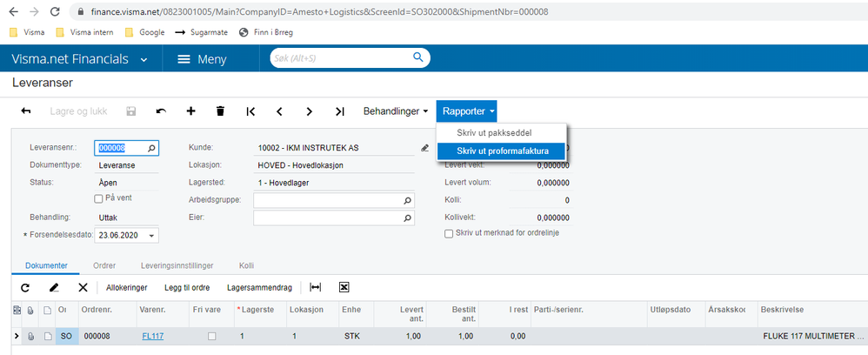The image size is (868, 355).
Task: Click the Leveransenr. lookup magnifier
Action: [x=151, y=149]
